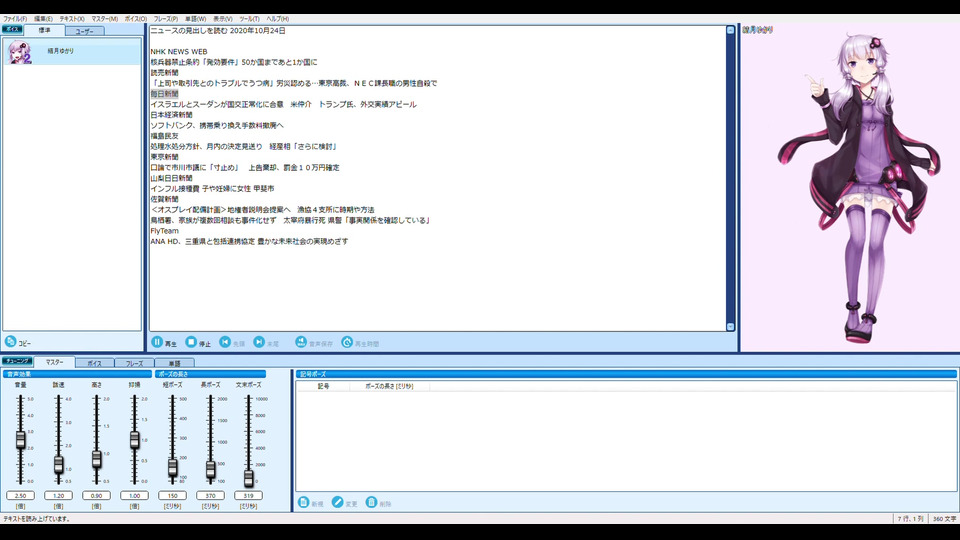The height and width of the screenshot is (540, 960).
Task: Open the 表示(V) menu
Action: tap(223, 19)
